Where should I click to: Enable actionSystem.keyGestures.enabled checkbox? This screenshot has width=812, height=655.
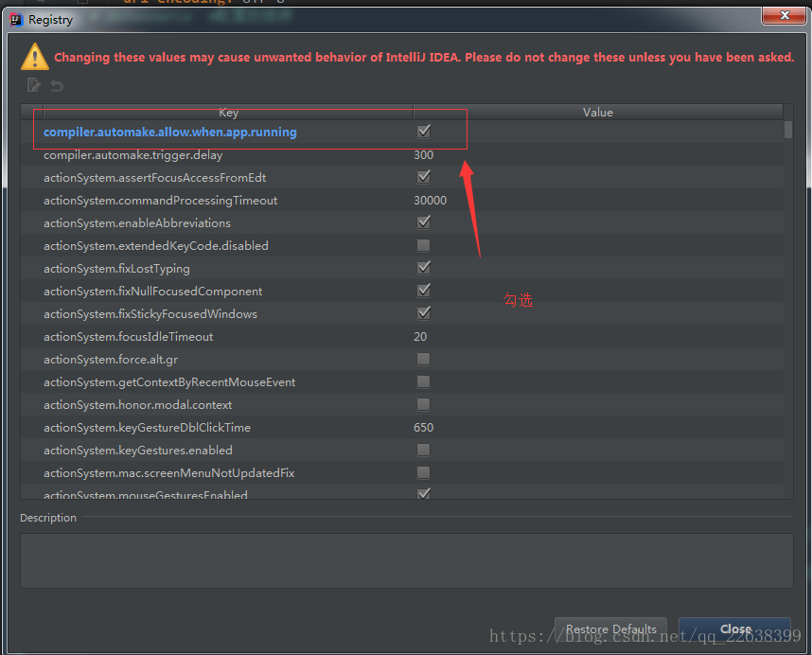click(x=424, y=450)
